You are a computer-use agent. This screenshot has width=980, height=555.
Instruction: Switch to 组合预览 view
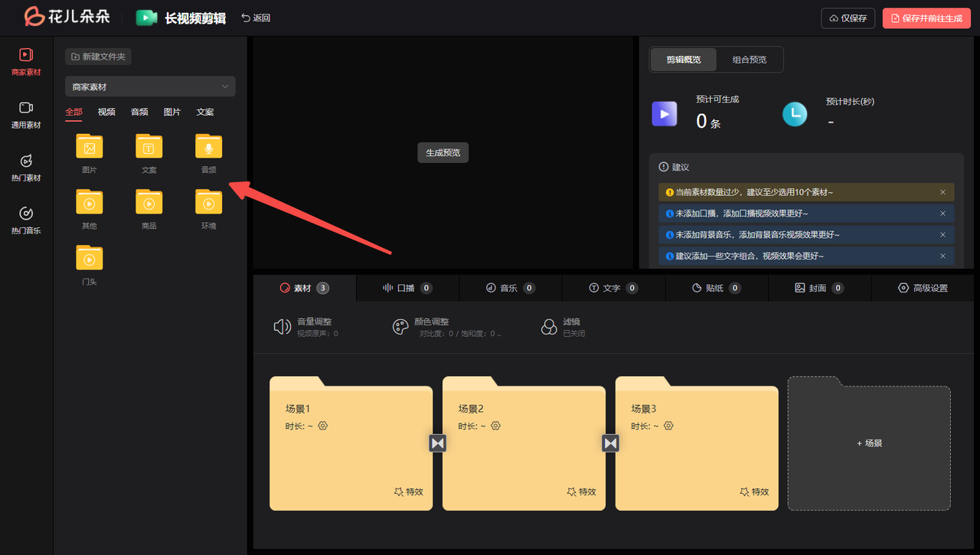(x=749, y=60)
